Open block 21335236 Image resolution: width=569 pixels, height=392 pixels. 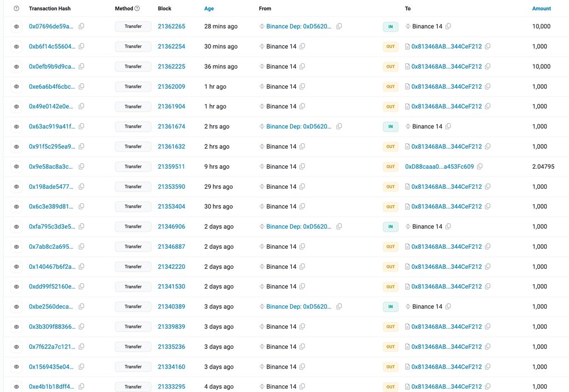(x=171, y=346)
